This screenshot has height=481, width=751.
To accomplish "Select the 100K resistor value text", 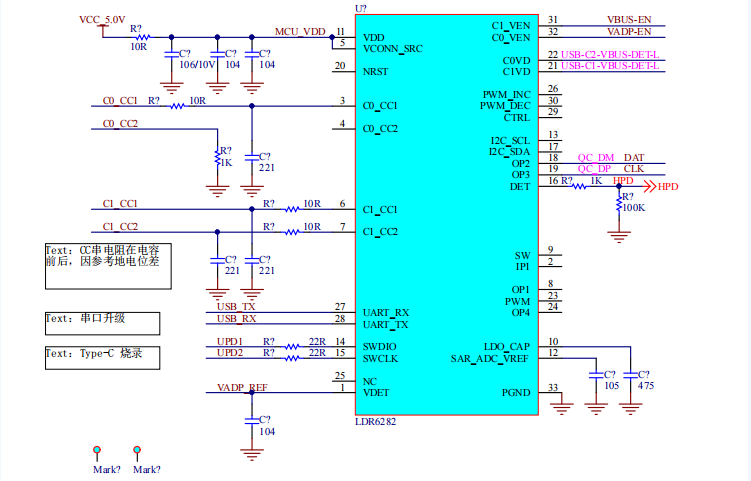I will point(634,208).
